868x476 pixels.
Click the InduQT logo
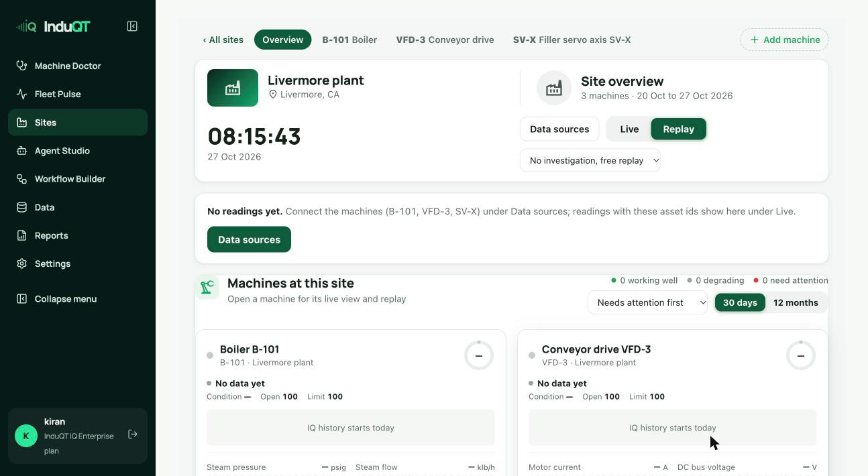pyautogui.click(x=53, y=26)
